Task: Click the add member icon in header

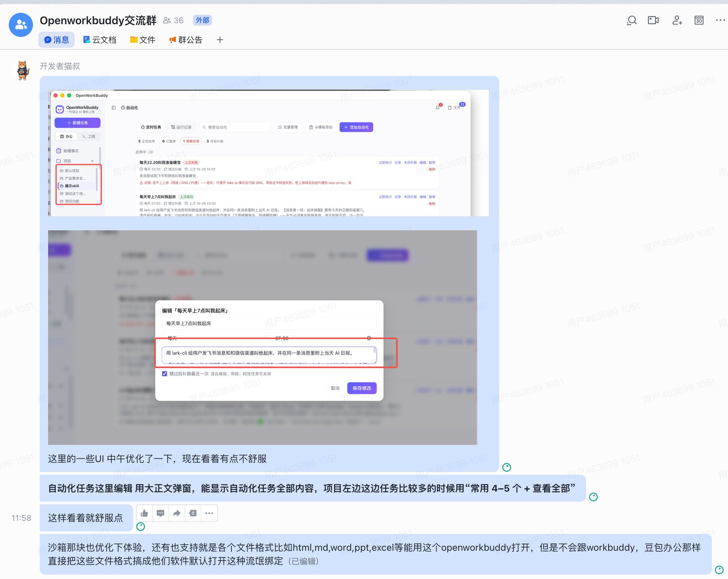Action: [677, 20]
